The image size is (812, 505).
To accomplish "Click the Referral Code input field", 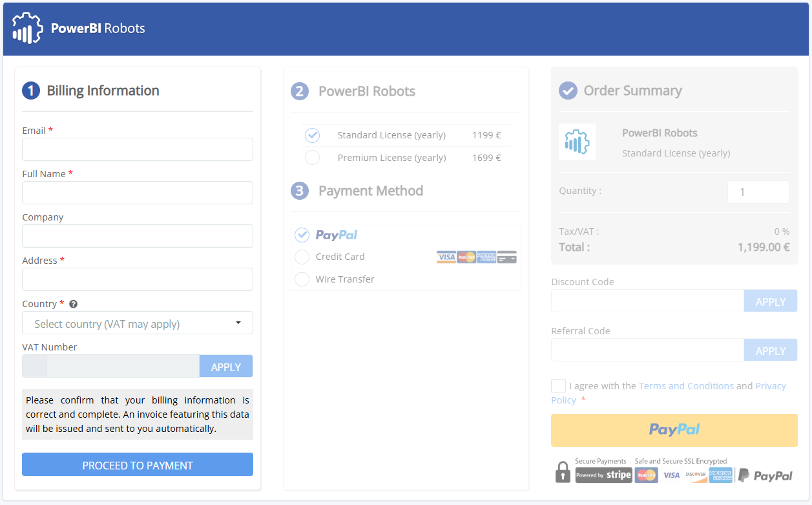I will 647,350.
